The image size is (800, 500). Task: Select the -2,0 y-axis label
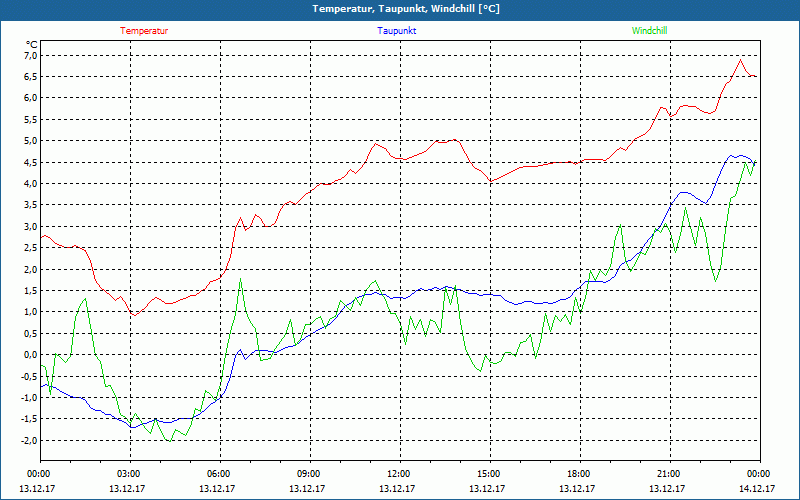coord(29,440)
